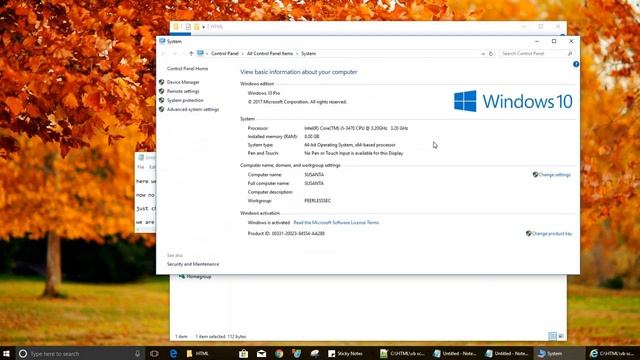Refresh the System control panel page
This screenshot has width=640, height=360.
pos(491,53)
